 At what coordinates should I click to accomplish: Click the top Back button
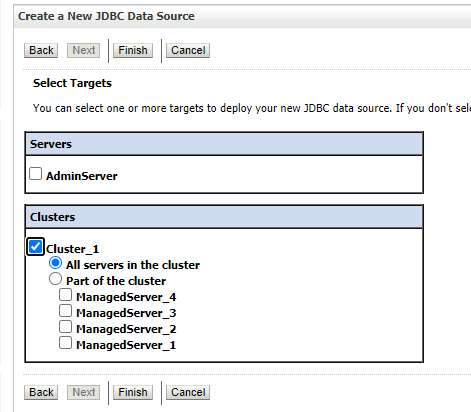(41, 50)
